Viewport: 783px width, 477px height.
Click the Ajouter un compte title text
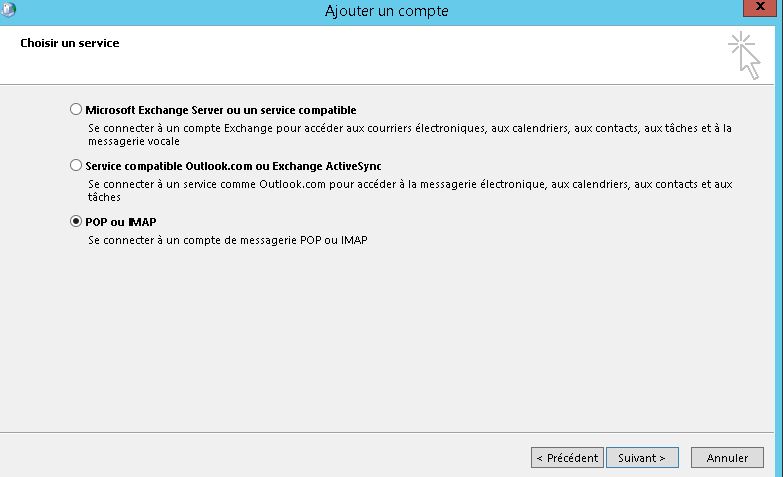(x=387, y=11)
